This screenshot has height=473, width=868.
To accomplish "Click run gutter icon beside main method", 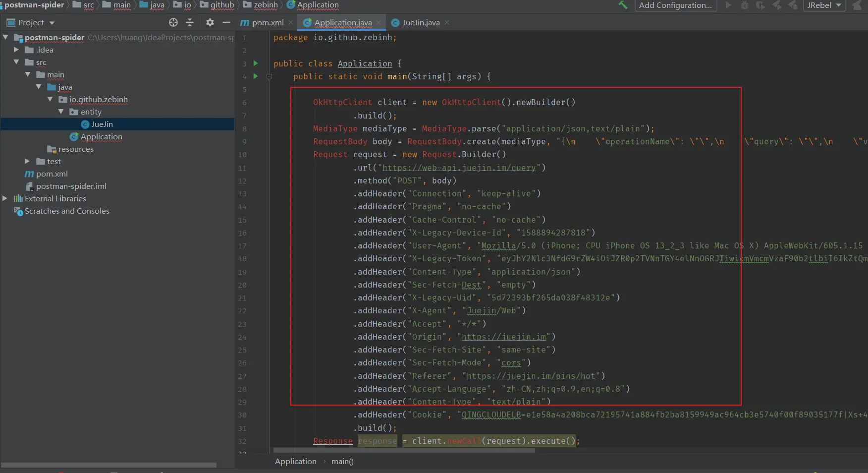I will (x=256, y=76).
